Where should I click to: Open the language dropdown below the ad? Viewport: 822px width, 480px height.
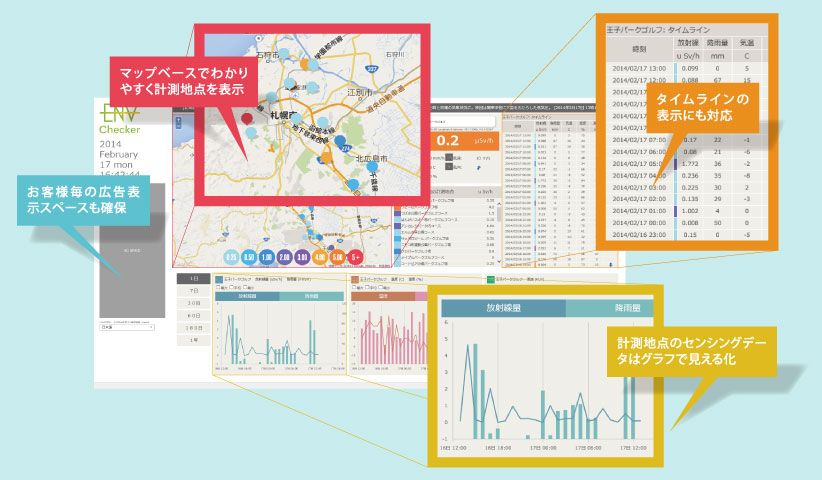point(127,327)
